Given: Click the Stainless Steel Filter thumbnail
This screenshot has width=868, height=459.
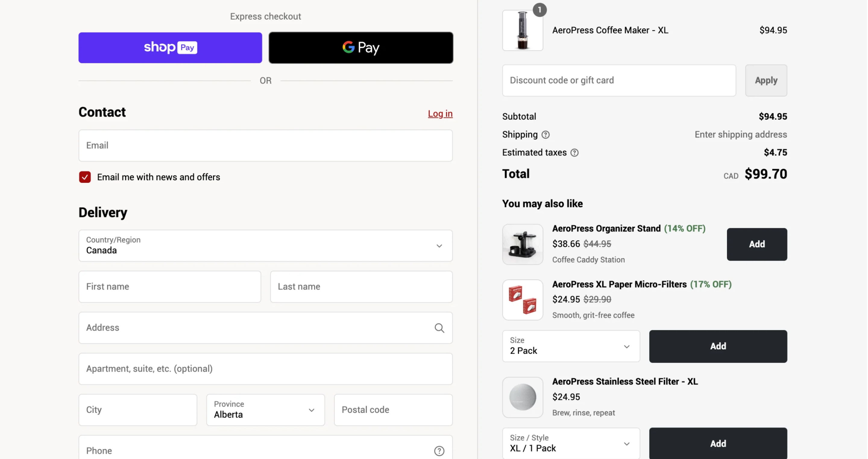Looking at the screenshot, I should point(523,398).
